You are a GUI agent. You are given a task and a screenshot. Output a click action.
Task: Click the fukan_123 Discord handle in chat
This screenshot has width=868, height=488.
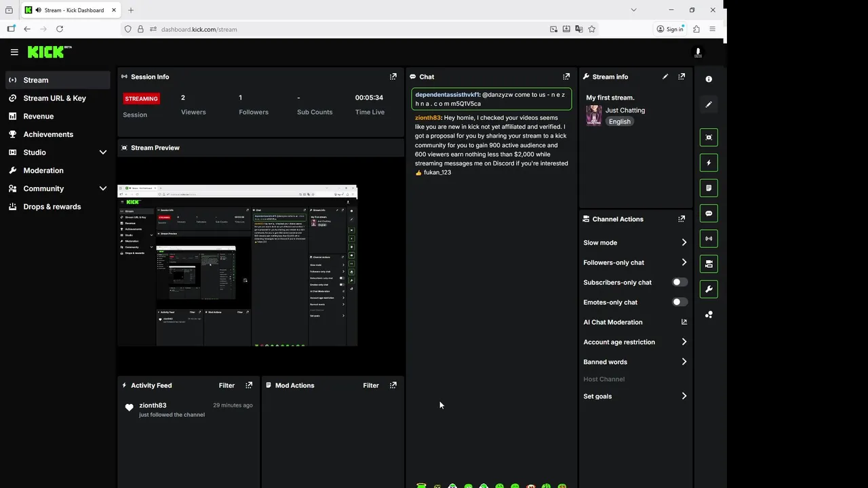(437, 172)
